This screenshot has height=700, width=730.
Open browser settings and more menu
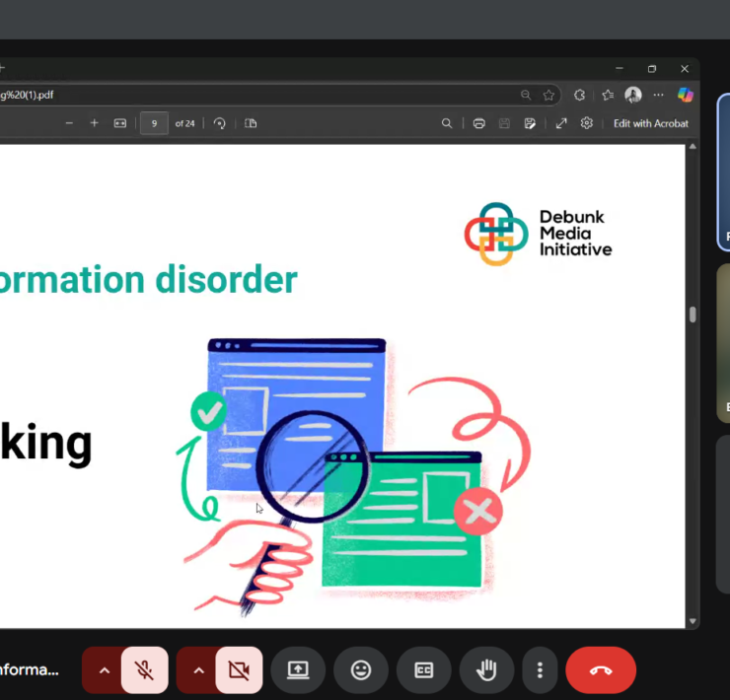pyautogui.click(x=658, y=95)
